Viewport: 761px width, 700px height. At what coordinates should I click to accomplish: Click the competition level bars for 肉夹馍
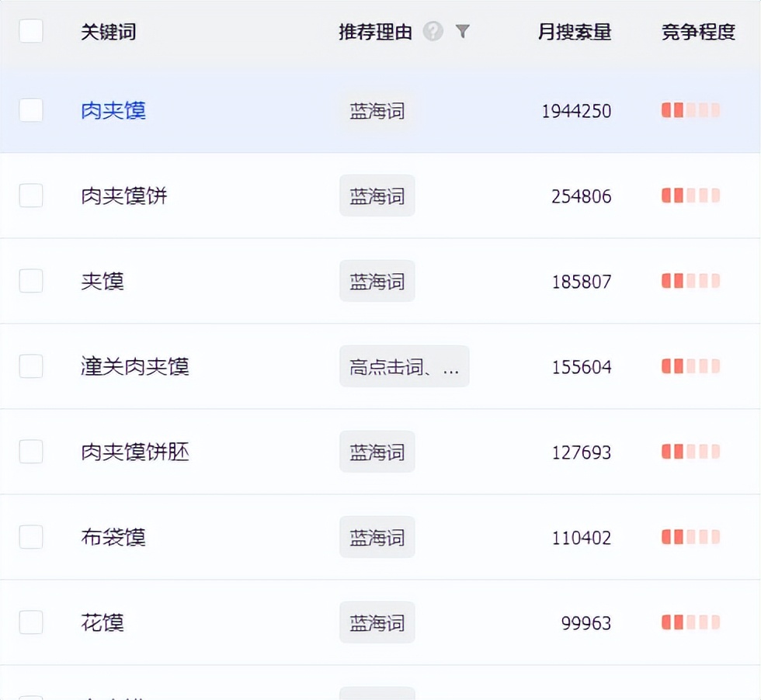point(690,110)
